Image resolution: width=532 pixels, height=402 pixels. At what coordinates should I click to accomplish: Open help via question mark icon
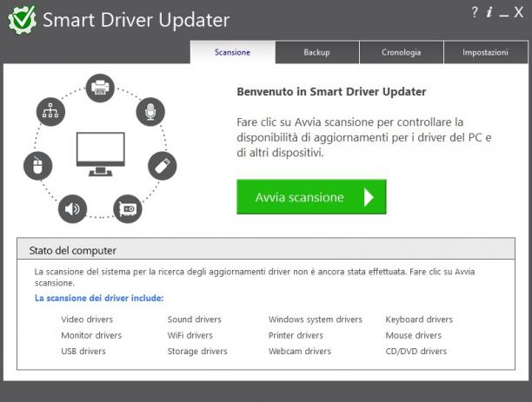pos(475,12)
